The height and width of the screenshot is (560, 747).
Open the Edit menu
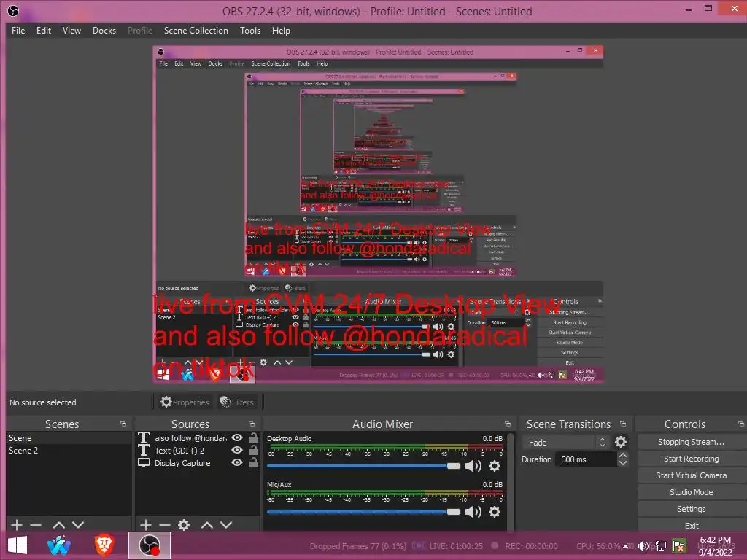click(44, 31)
